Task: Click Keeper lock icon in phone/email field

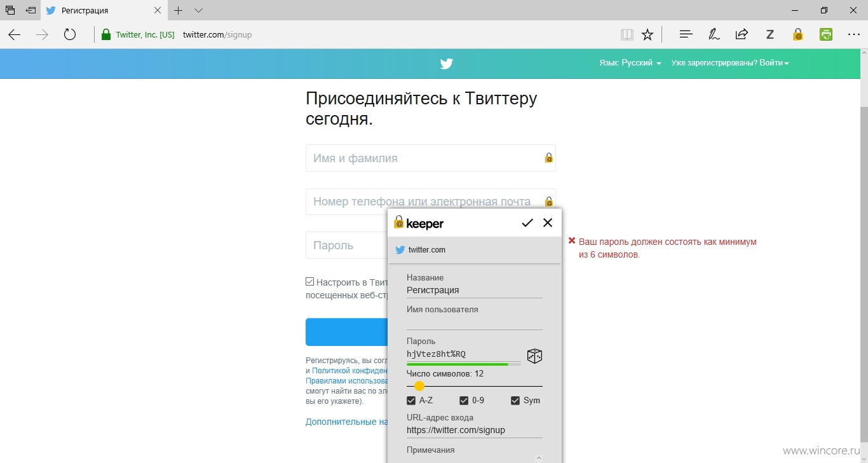Action: (549, 202)
